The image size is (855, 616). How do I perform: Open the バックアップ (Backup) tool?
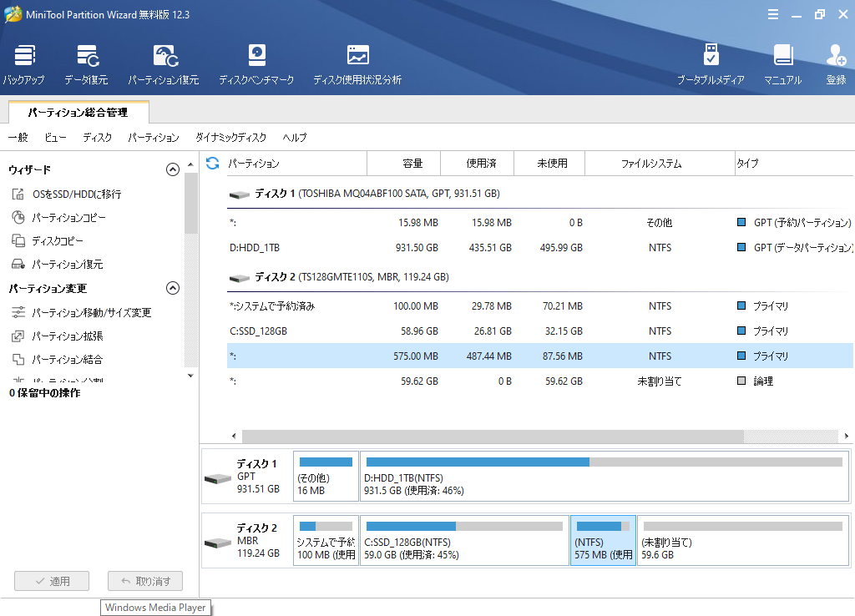pos(24,65)
